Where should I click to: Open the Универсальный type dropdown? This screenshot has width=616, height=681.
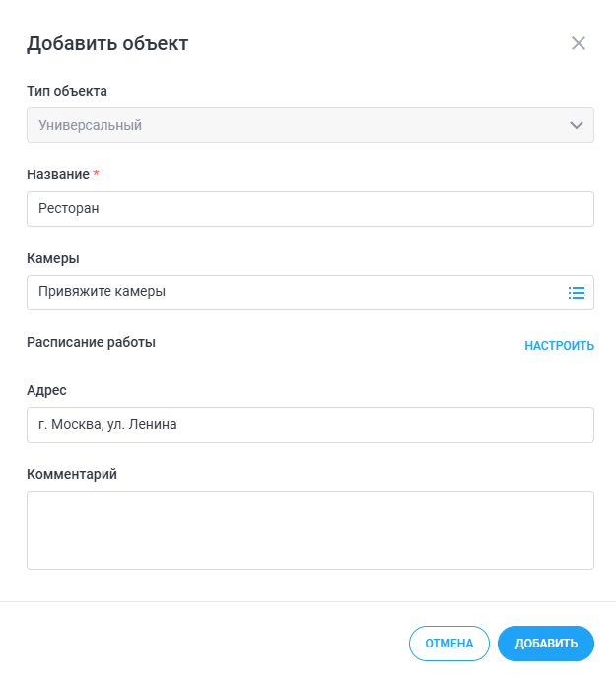coord(296,125)
